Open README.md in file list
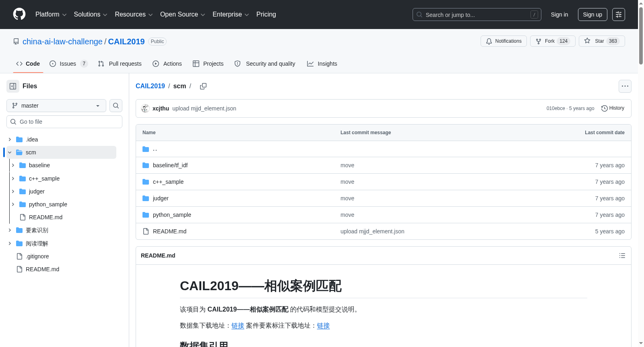Screen dimensions: 644x347 tap(169, 231)
